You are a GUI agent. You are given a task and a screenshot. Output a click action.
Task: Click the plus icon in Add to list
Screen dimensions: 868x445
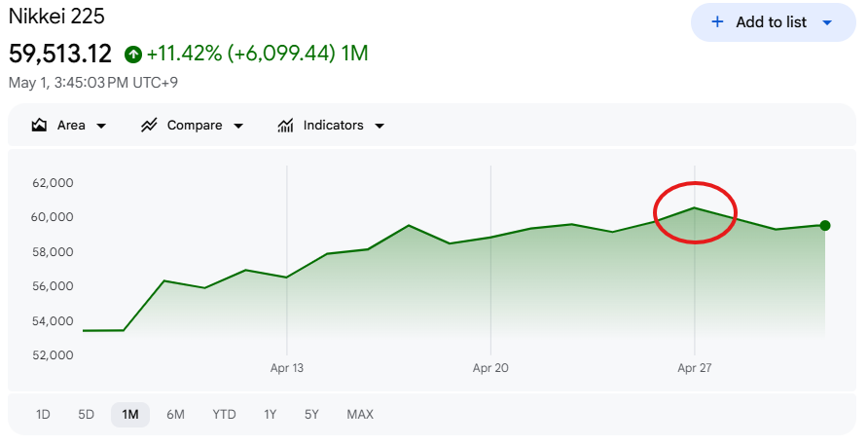pyautogui.click(x=717, y=22)
